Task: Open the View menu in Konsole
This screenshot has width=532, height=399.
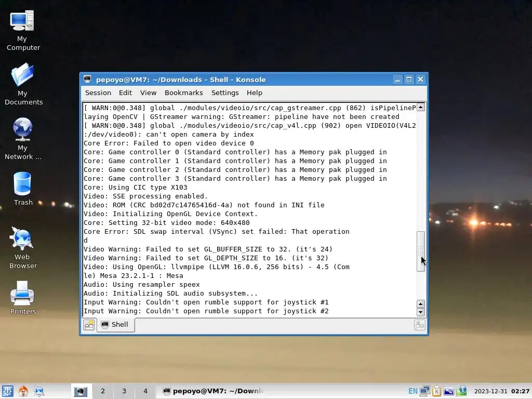Action: coord(148,92)
